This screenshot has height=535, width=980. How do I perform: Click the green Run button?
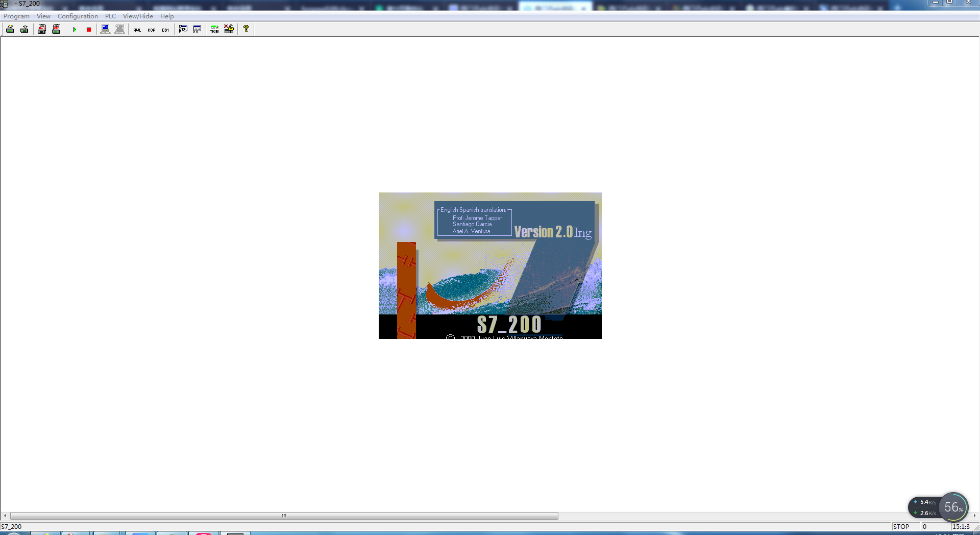coord(75,30)
